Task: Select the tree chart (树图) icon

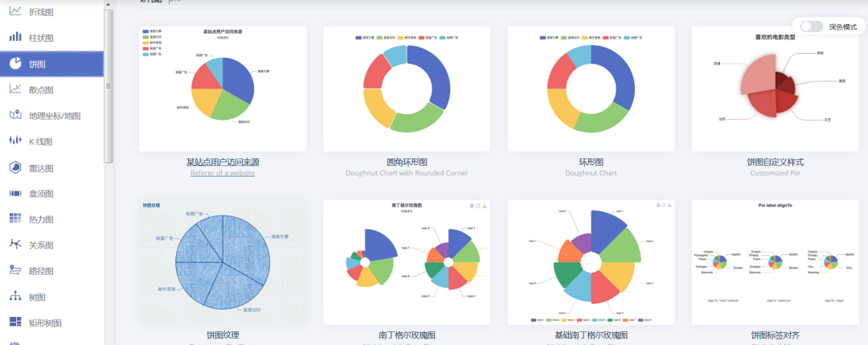Action: point(15,297)
